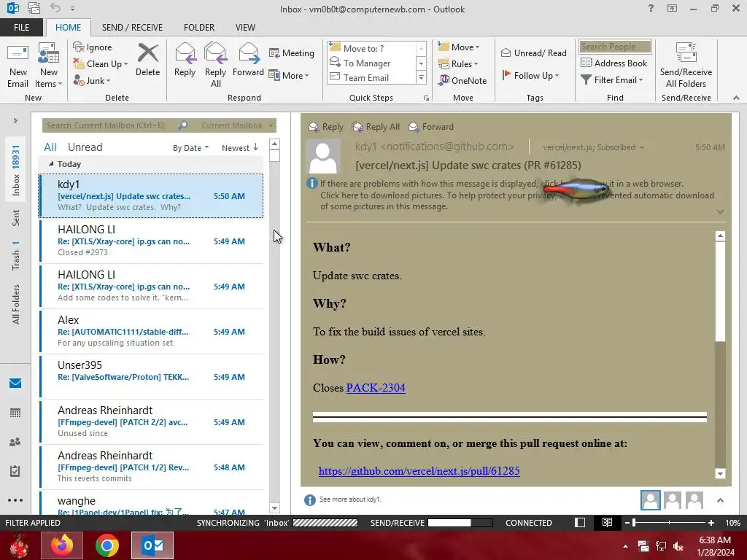
Task: Open HAILONG LI message Closed #2973
Action: (151, 241)
